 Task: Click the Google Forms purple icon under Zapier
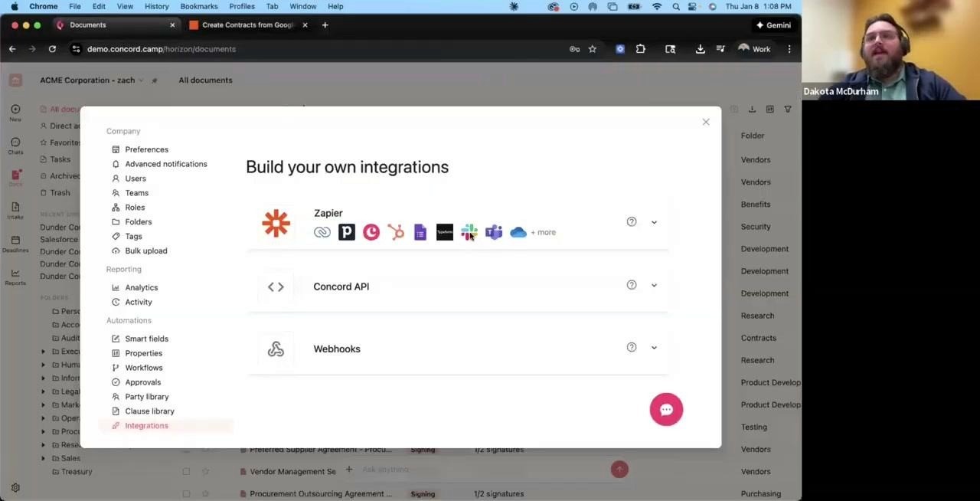coord(420,232)
